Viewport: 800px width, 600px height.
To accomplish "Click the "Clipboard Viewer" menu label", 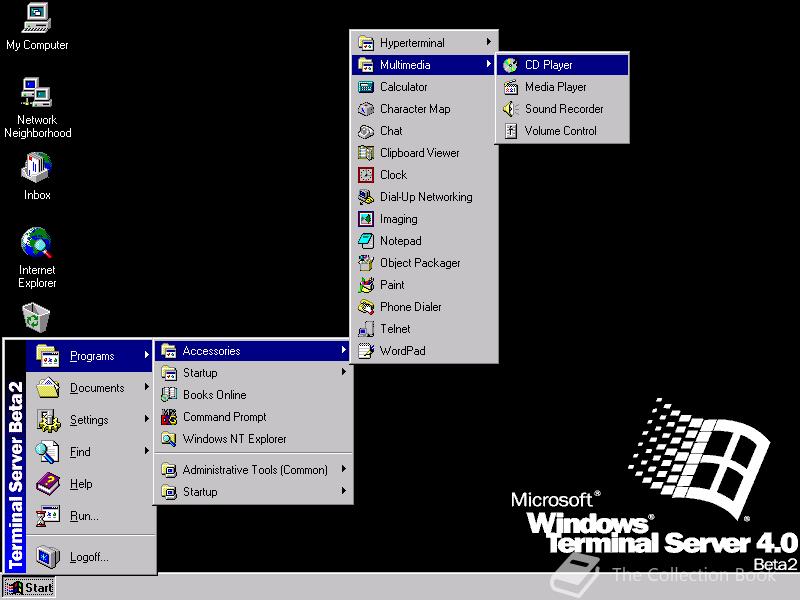I will pos(419,153).
